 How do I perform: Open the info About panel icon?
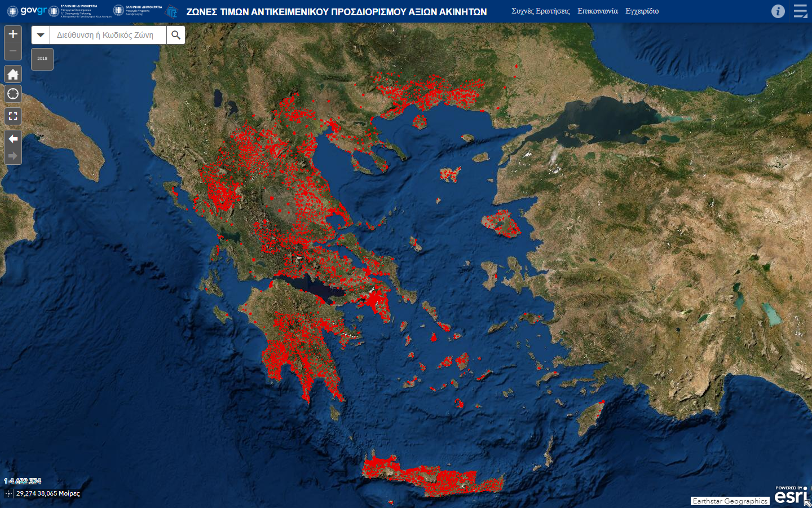click(778, 11)
